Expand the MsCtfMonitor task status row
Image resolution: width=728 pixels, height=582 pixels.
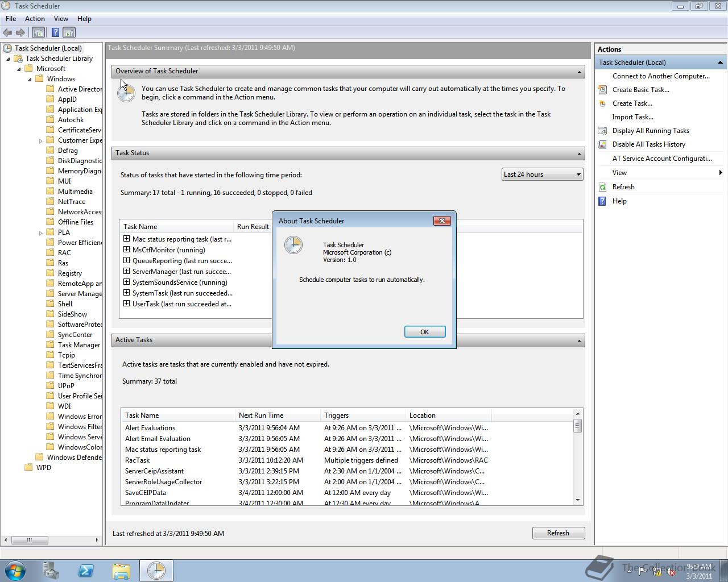[126, 250]
